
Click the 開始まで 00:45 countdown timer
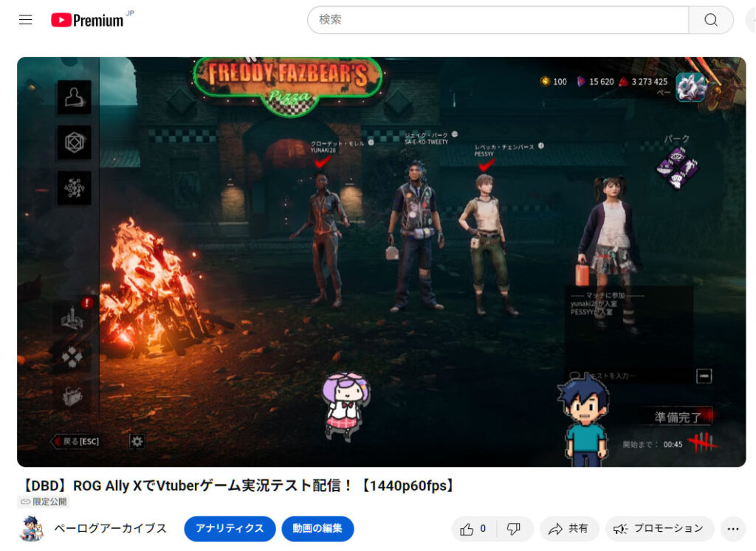click(653, 444)
